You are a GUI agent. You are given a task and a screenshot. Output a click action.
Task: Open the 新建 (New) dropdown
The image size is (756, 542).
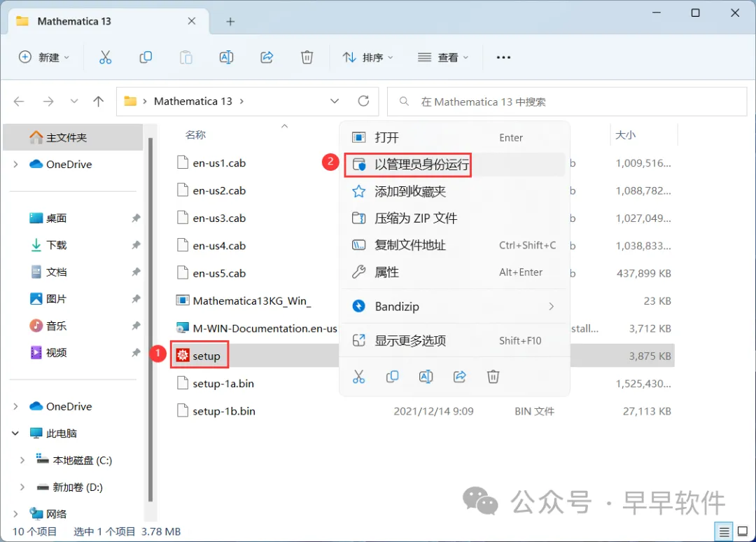point(44,57)
